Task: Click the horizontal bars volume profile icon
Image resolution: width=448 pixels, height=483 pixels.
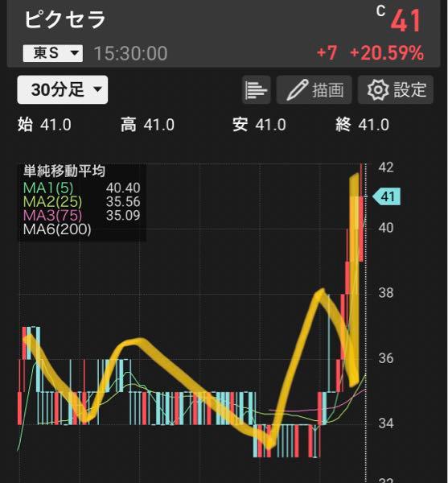Action: coord(256,90)
